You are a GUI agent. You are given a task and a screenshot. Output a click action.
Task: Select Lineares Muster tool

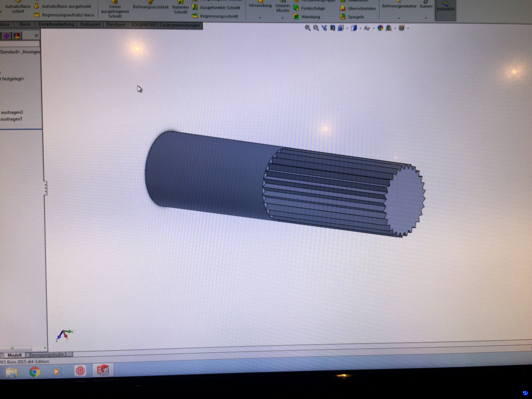point(283,7)
